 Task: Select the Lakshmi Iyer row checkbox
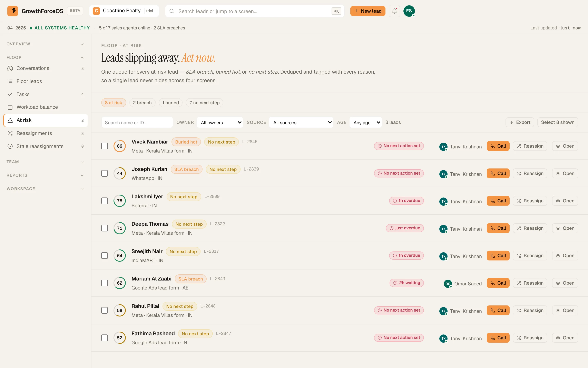point(105,201)
